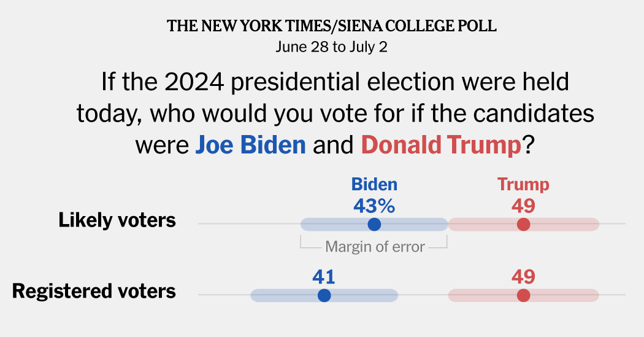Screen dimensions: 644x337
Task: Select the Likely voters row label
Action: pyautogui.click(x=117, y=220)
